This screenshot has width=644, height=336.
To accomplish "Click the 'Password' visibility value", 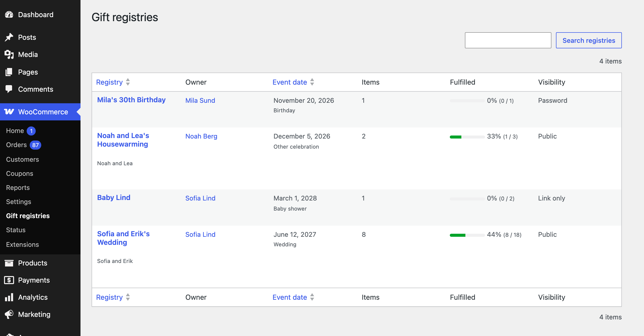I will tap(552, 100).
